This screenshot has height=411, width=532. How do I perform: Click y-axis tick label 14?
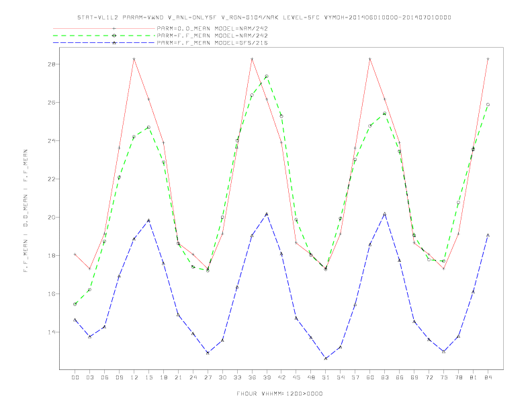tap(52, 332)
